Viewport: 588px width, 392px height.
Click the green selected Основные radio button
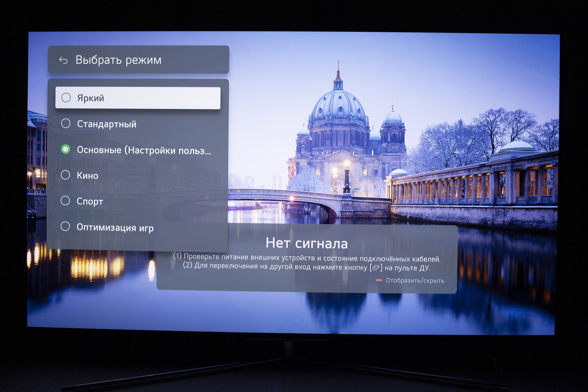pyautogui.click(x=66, y=149)
